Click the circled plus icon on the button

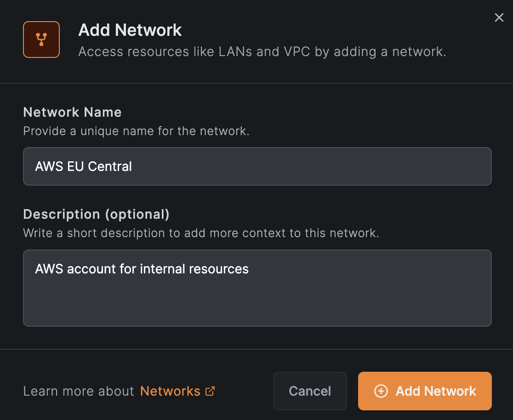[x=380, y=391]
